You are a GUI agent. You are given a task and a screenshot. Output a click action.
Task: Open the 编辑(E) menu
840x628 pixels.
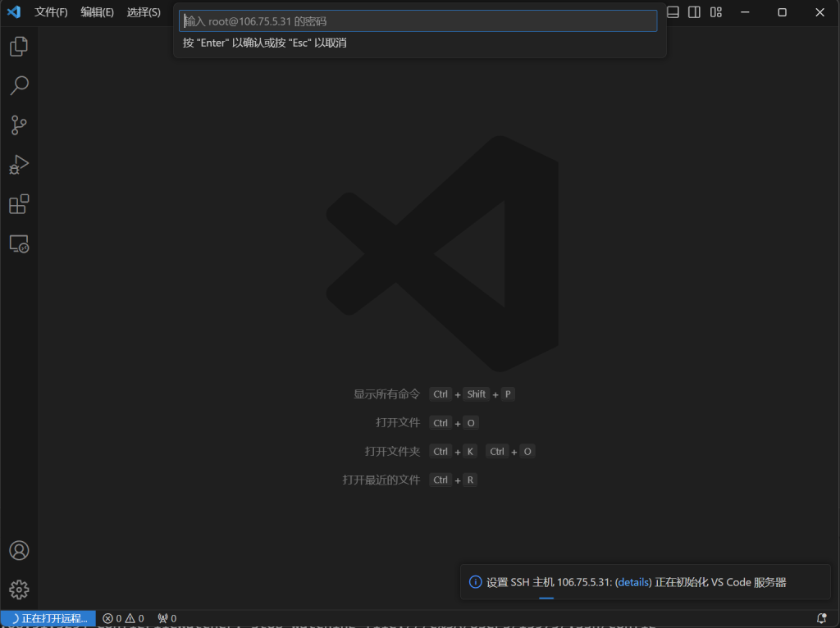pyautogui.click(x=97, y=11)
